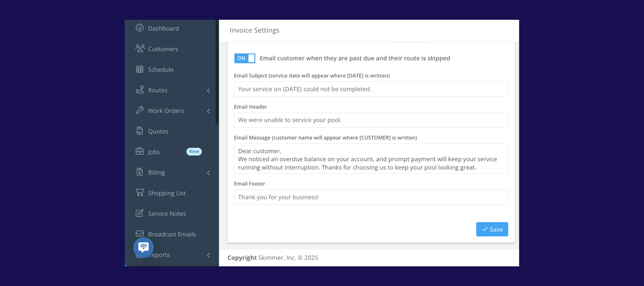This screenshot has height=286, width=644.
Task: Click the Shopping List cart icon
Action: click(x=140, y=192)
